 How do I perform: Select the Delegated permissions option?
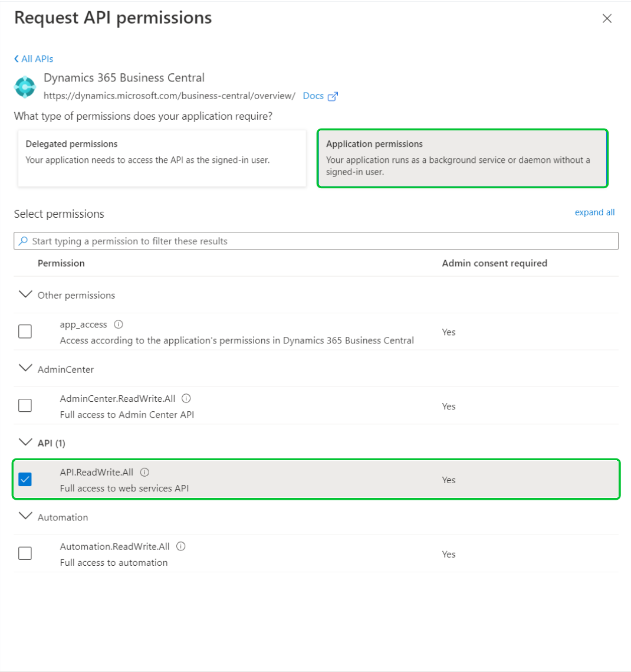point(162,158)
